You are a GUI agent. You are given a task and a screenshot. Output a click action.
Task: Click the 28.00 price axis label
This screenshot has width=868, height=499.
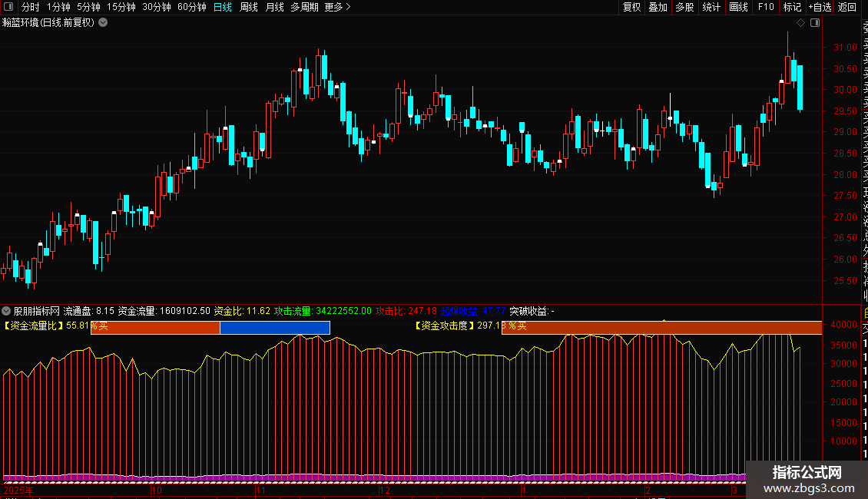(845, 175)
